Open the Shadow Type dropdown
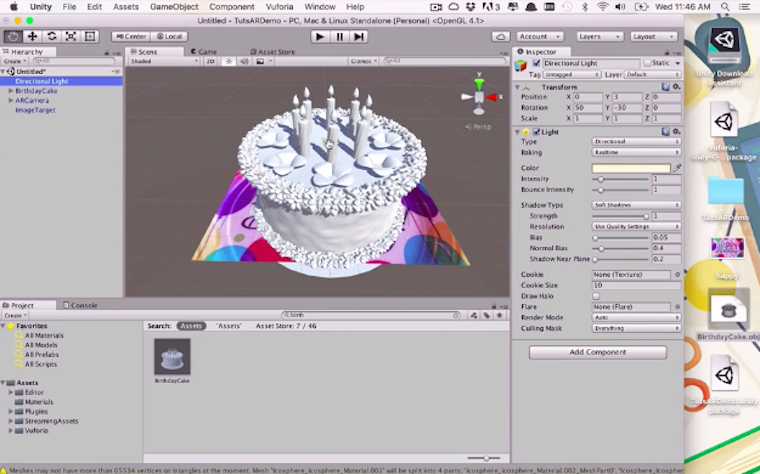The image size is (760, 474). [x=636, y=205]
